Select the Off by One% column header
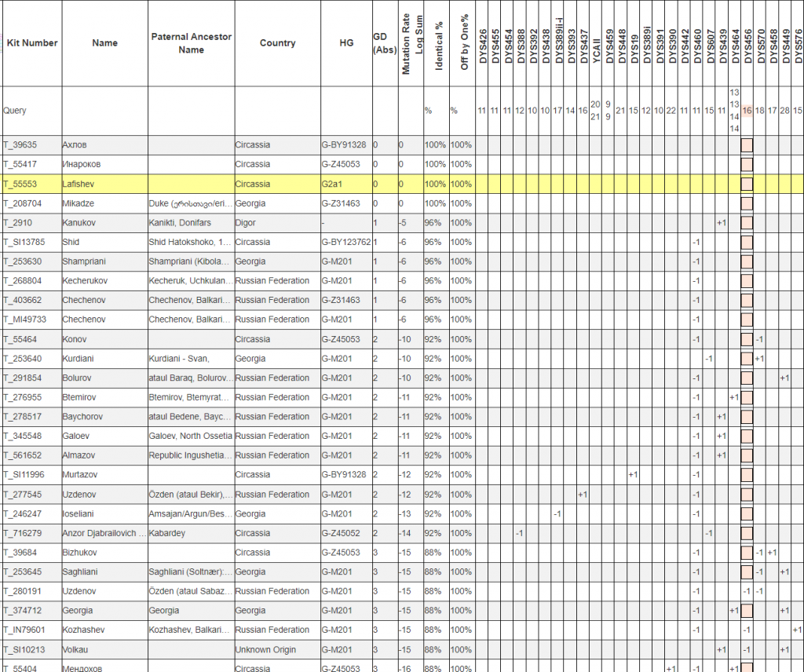 [x=464, y=42]
